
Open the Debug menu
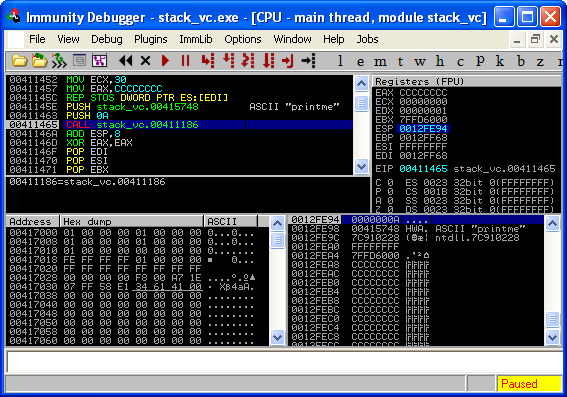[x=107, y=39]
